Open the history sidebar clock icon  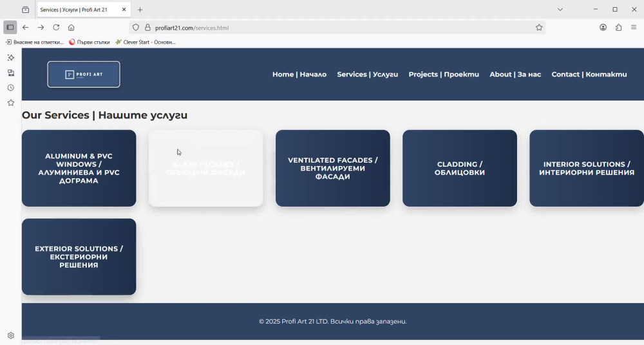coord(11,88)
